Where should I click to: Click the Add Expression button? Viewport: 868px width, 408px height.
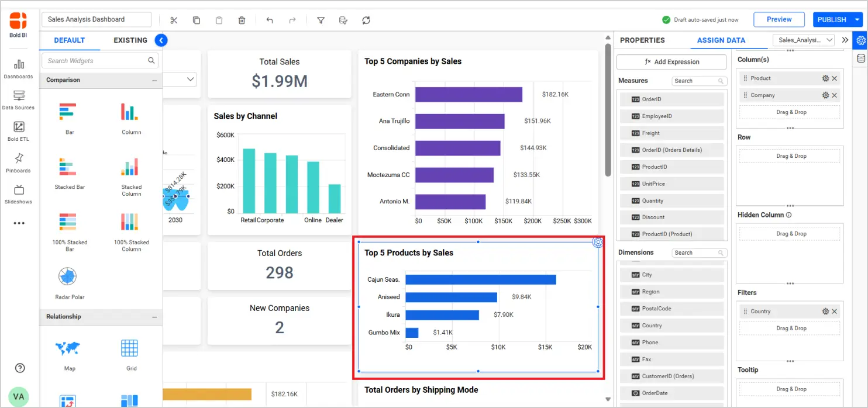point(671,62)
